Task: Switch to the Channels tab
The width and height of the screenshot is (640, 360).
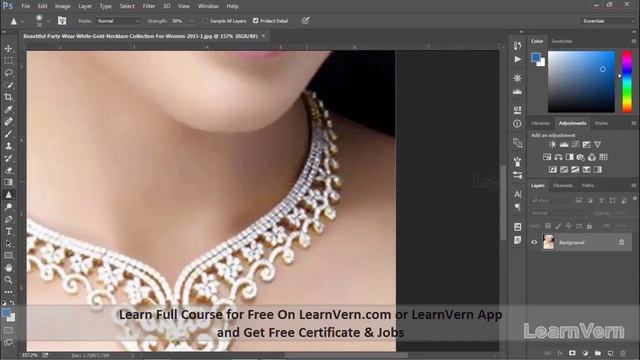Action: click(563, 186)
